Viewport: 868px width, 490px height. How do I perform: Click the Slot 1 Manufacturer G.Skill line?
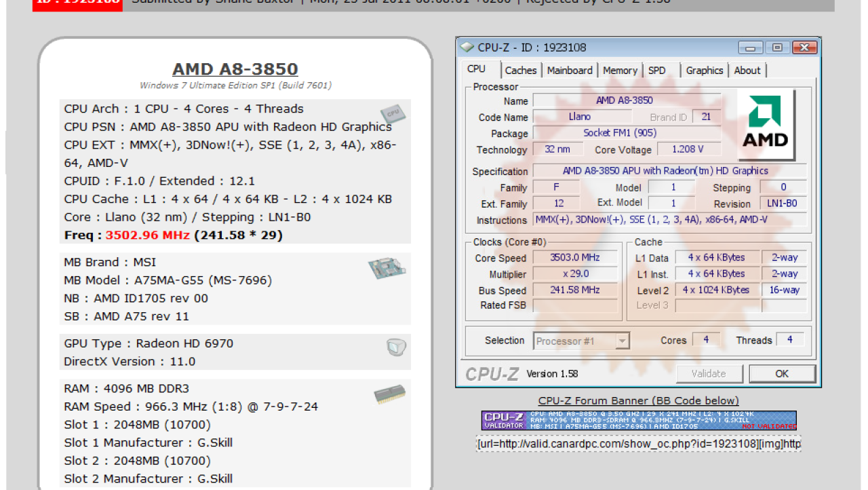tap(148, 442)
